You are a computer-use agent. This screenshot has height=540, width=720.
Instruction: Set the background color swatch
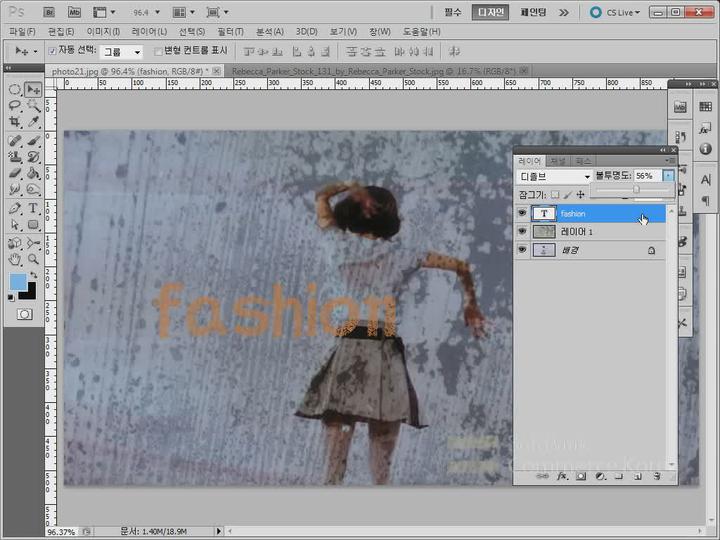(x=30, y=293)
